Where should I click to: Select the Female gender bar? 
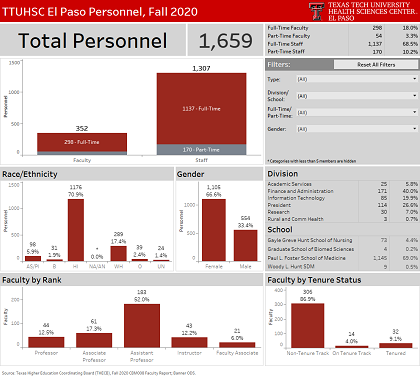pos(214,230)
